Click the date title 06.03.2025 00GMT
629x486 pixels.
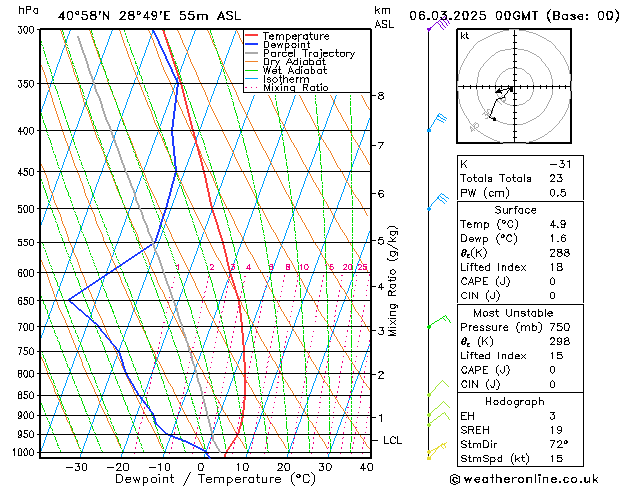[514, 15]
